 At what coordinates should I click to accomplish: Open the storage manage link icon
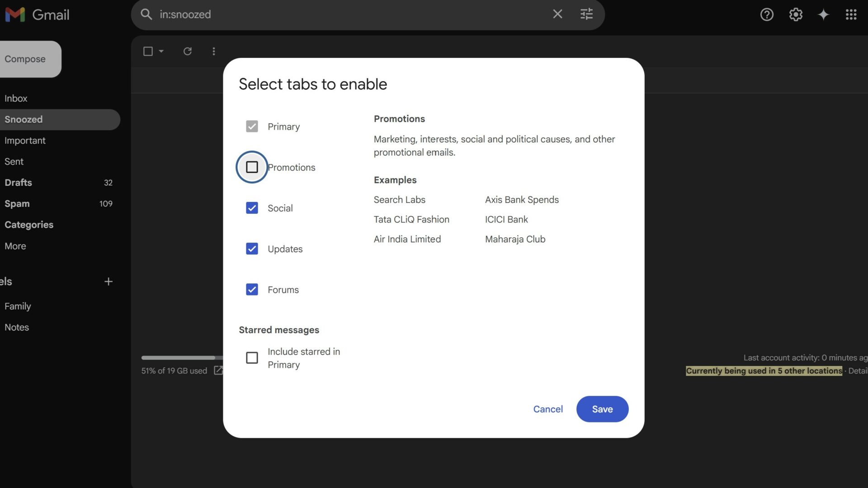[x=218, y=371]
